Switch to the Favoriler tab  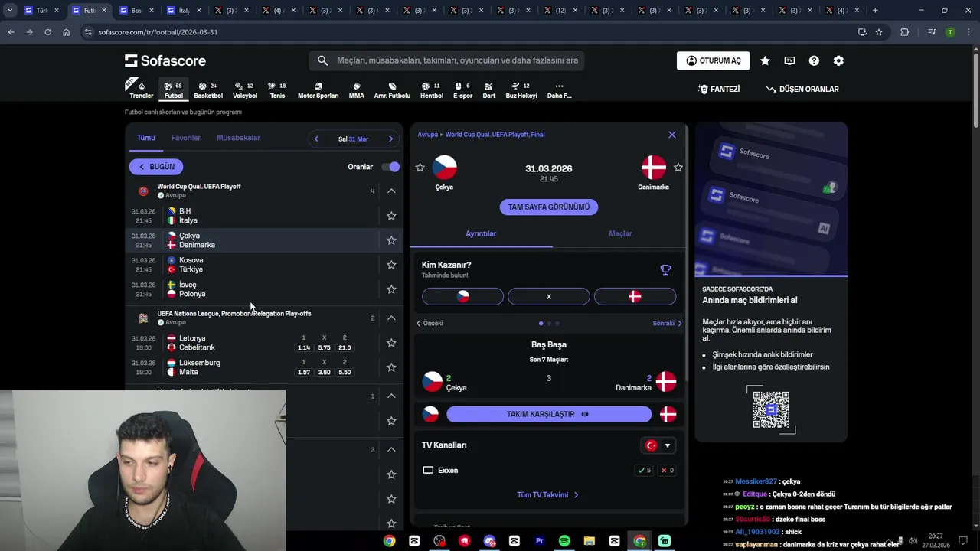186,138
